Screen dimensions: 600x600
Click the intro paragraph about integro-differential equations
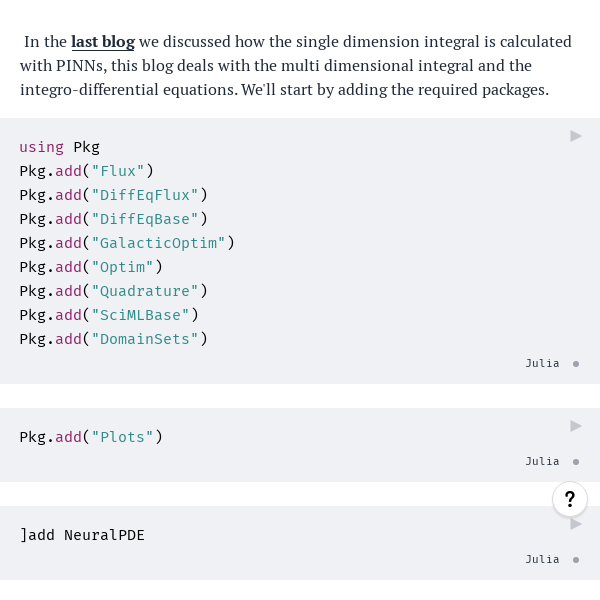click(x=295, y=65)
